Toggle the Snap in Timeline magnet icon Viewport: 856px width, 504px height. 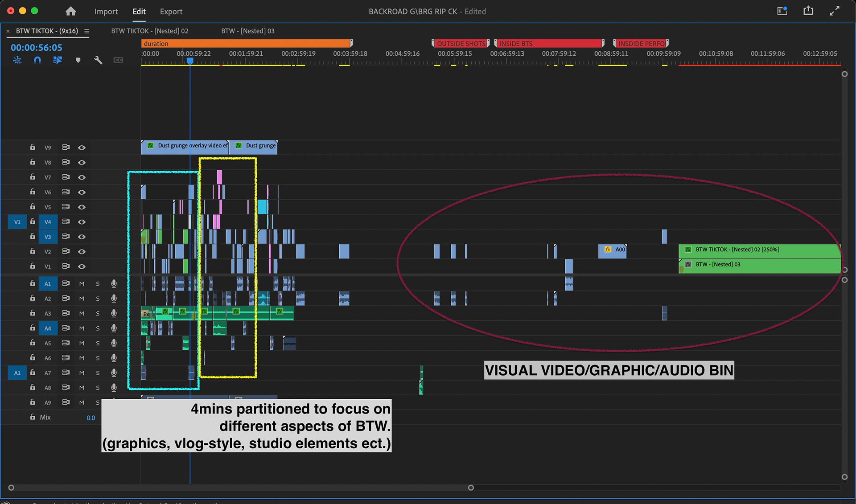click(x=37, y=60)
